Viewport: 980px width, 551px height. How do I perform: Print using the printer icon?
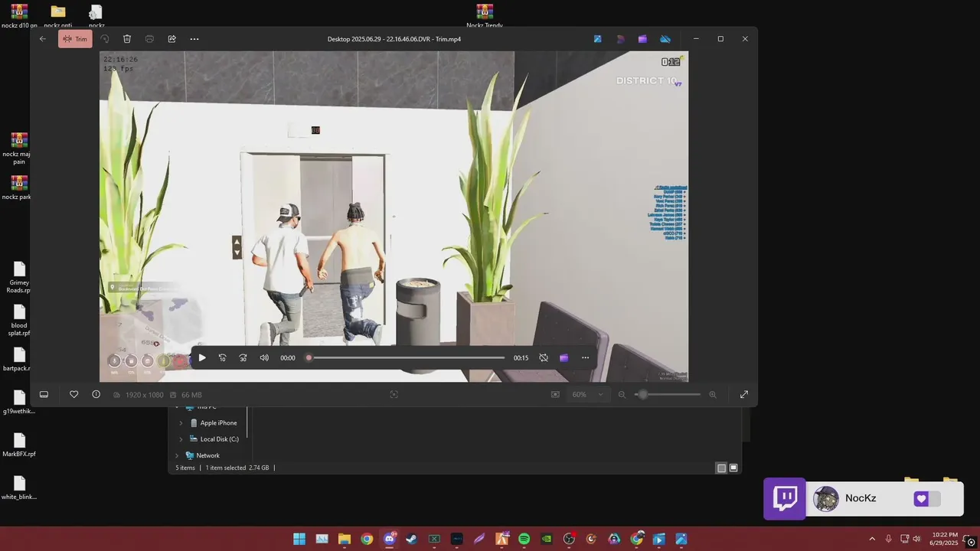149,39
